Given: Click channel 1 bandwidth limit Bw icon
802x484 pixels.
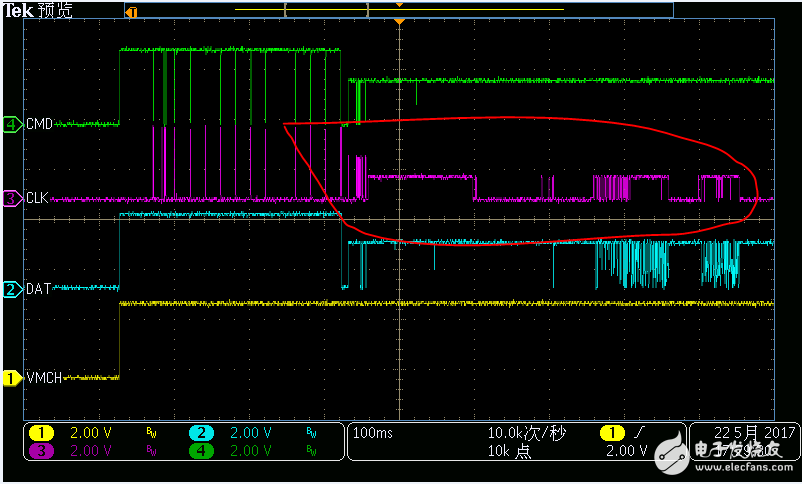Looking at the screenshot, I should (x=151, y=434).
